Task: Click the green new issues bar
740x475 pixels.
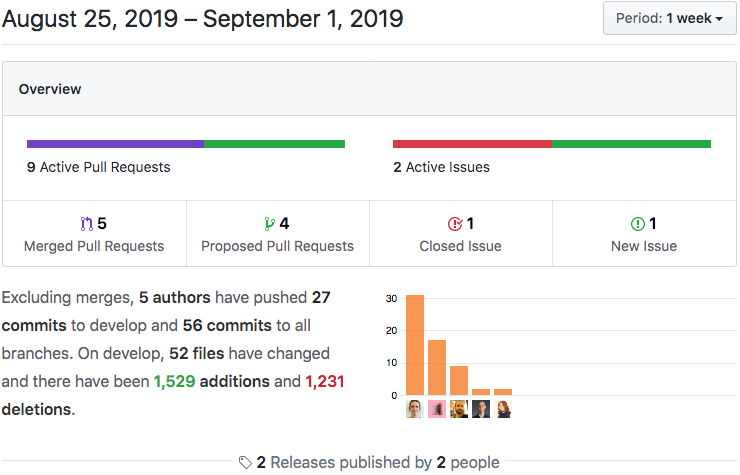Action: 631,144
